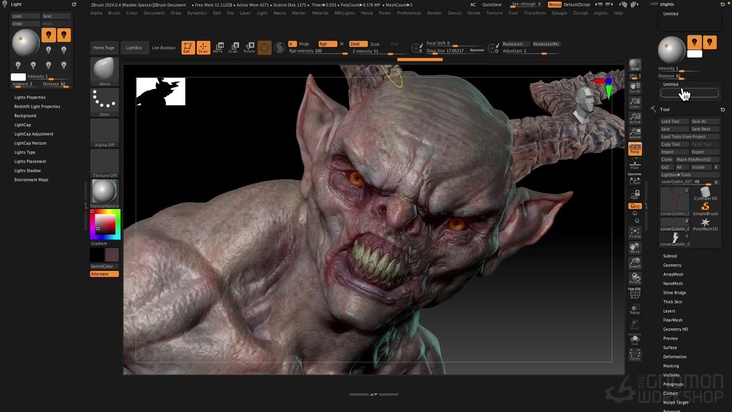Select the SimpleBrush tool icon

(706, 208)
